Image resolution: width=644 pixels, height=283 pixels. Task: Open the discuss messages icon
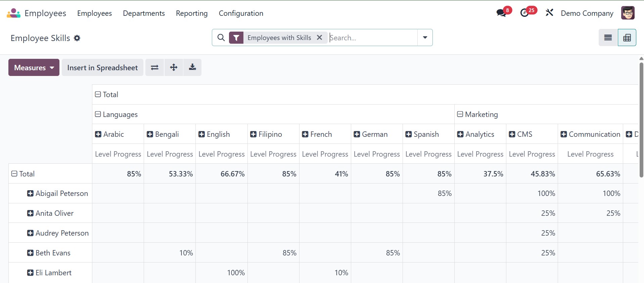click(x=501, y=13)
